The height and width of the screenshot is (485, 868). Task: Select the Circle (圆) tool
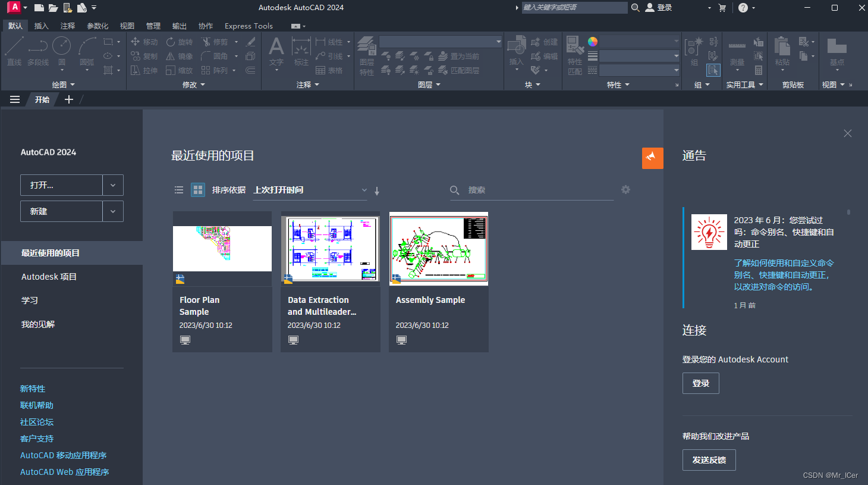click(x=61, y=51)
